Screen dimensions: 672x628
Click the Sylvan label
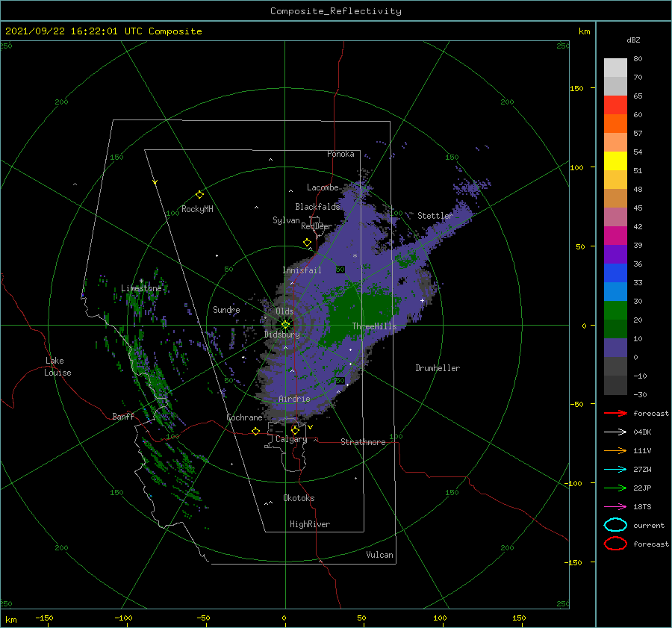coord(286,220)
